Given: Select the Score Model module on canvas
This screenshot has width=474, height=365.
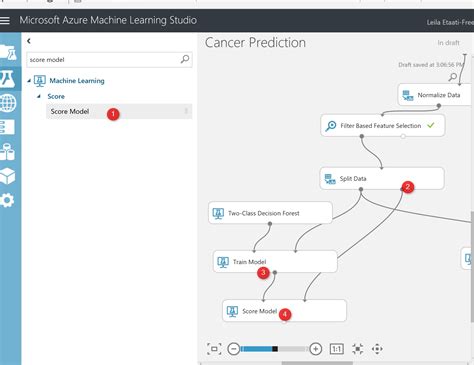Looking at the screenshot, I should (x=284, y=311).
